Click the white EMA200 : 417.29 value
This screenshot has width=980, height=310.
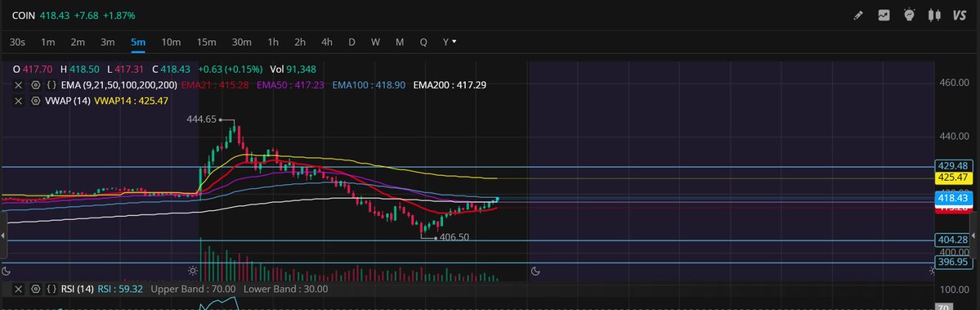click(x=450, y=85)
